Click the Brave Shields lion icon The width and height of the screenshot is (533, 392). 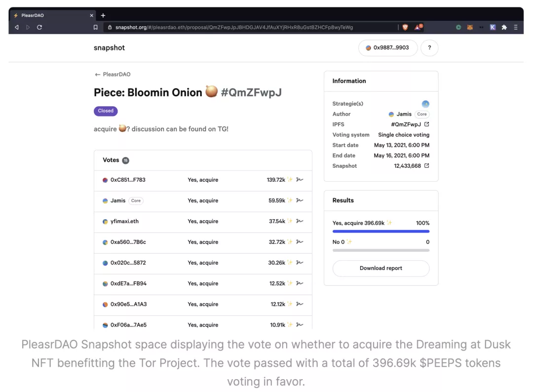click(405, 27)
